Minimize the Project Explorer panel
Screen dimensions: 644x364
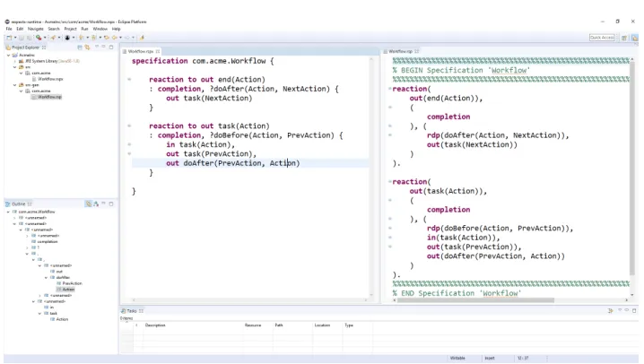(103, 47)
